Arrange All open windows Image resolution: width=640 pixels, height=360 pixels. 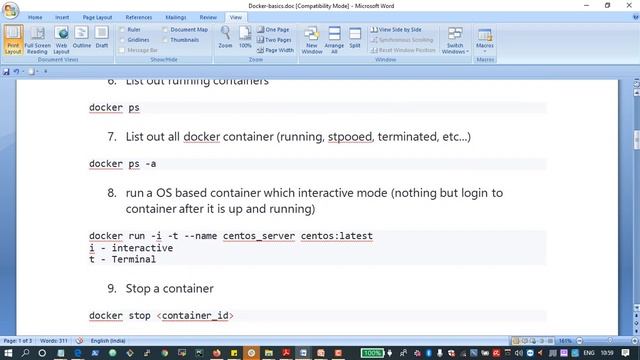coord(334,40)
